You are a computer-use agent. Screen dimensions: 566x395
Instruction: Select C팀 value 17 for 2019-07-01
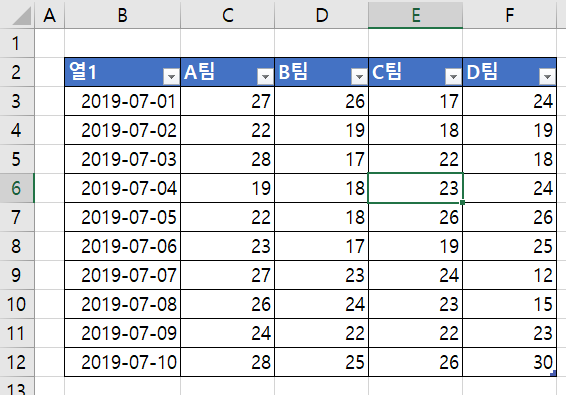pyautogui.click(x=415, y=101)
